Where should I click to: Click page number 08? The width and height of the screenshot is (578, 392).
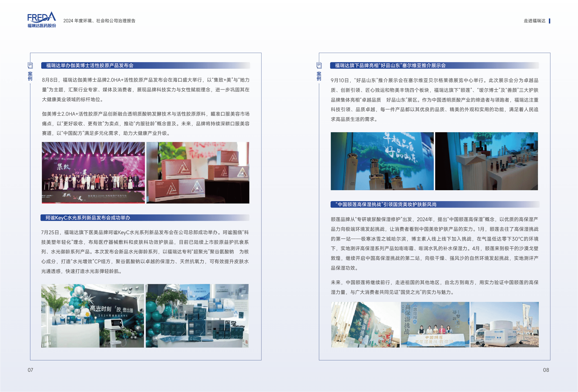click(546, 370)
